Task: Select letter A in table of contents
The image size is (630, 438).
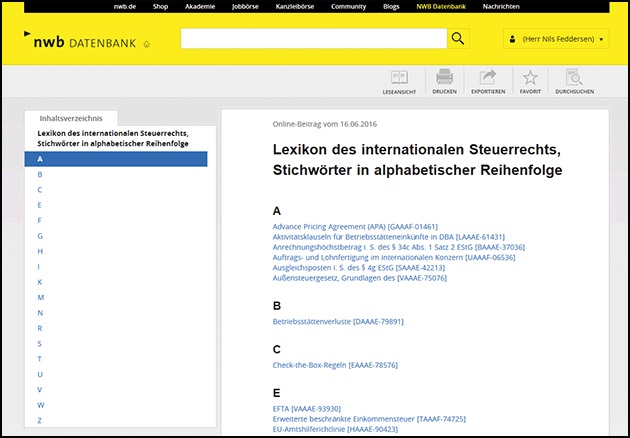Action: point(115,159)
